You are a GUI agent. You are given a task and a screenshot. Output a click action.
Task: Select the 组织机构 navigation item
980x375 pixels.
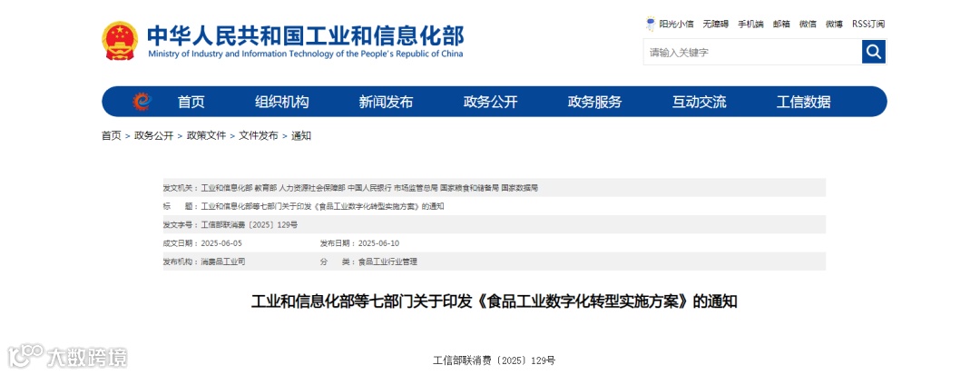click(282, 102)
